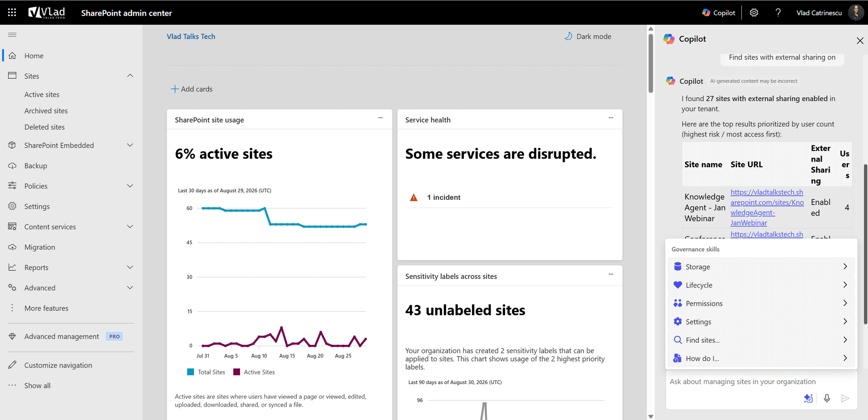Collapse the Sites section chevron
The width and height of the screenshot is (868, 420).
130,76
